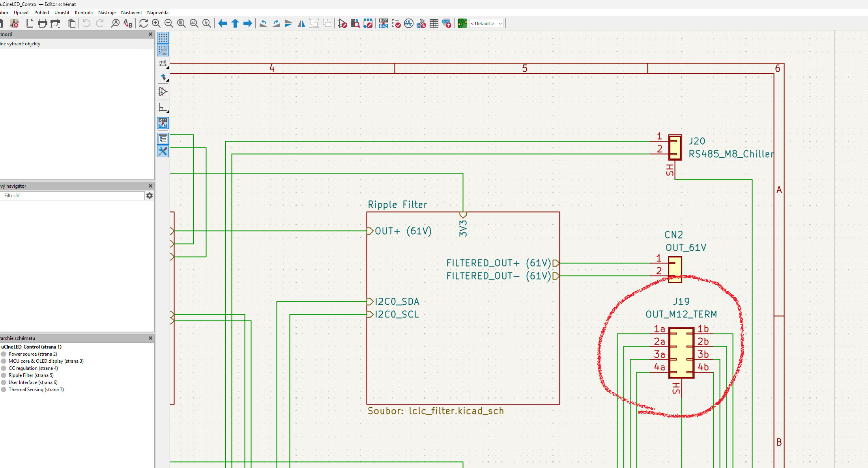Open the Electrical Rules Checker icon
Screen dimensions: 868x468
pyautogui.click(x=396, y=24)
